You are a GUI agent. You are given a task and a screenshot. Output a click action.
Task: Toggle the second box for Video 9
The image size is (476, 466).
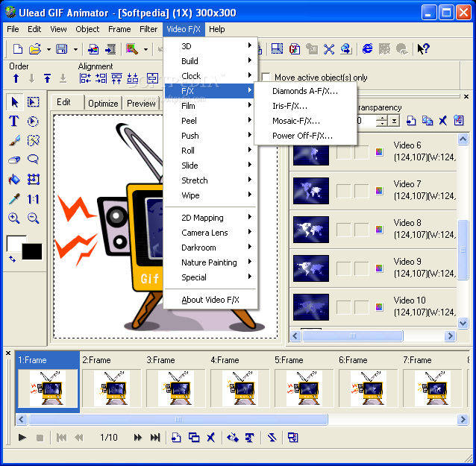point(362,268)
